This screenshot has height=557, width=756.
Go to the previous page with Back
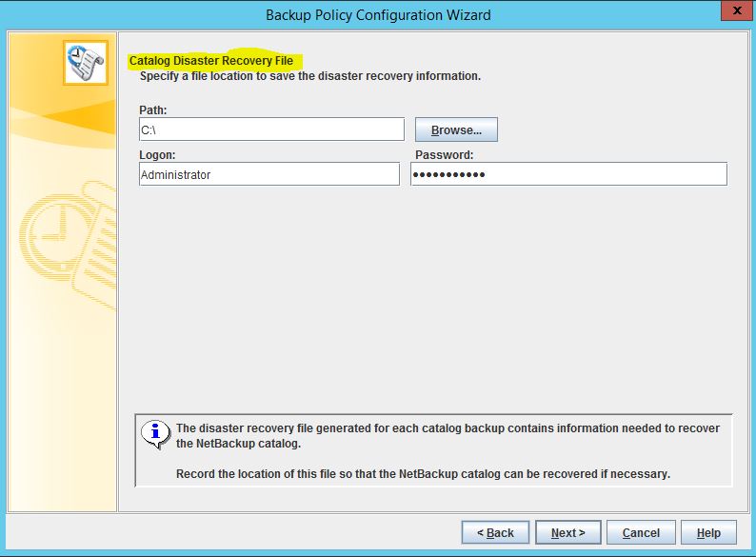(495, 532)
